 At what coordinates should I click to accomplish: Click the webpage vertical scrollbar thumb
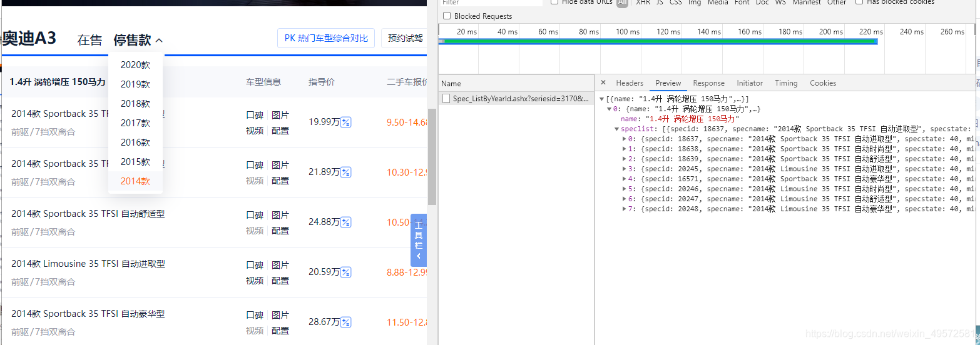coord(432,156)
